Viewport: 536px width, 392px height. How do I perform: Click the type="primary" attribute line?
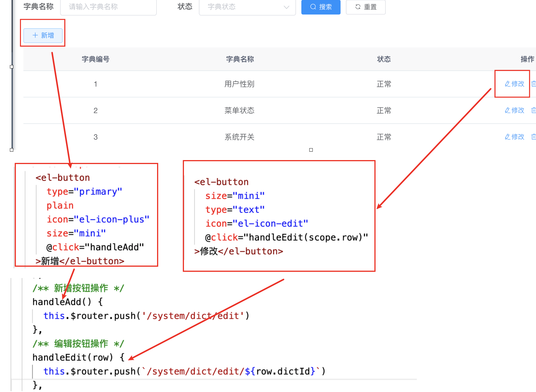pyautogui.click(x=84, y=192)
